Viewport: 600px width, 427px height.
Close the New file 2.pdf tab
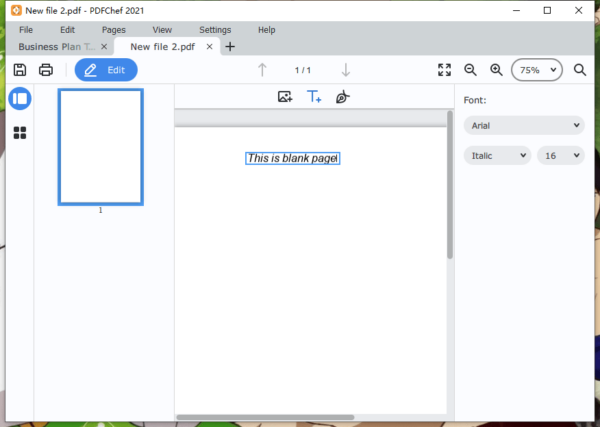coord(209,47)
